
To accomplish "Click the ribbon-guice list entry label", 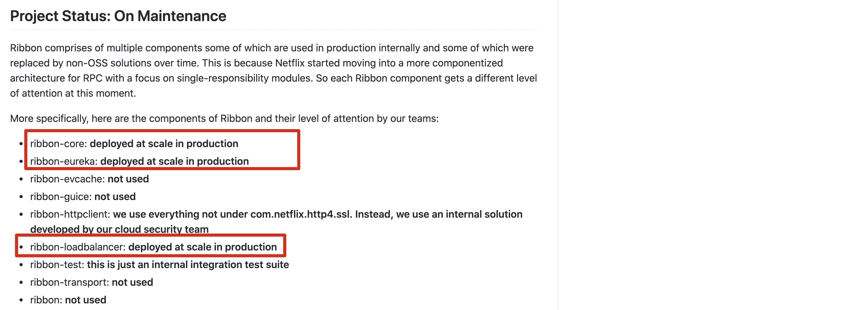I will tap(61, 197).
